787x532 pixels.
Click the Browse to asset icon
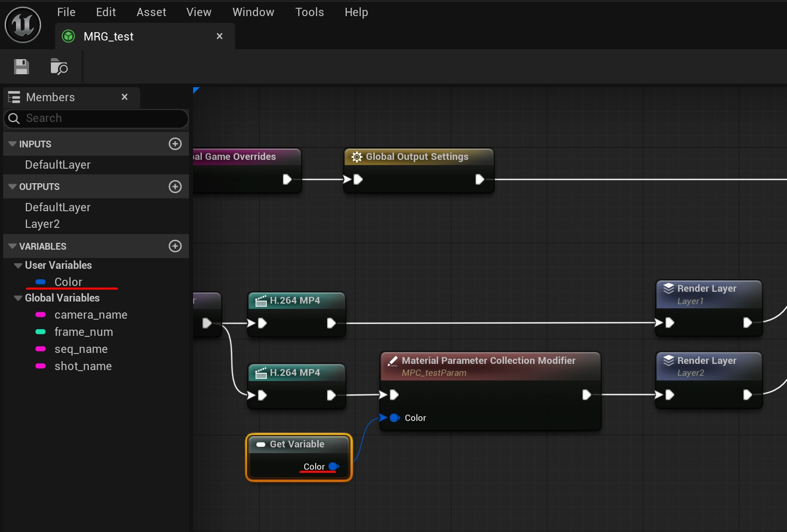(59, 67)
